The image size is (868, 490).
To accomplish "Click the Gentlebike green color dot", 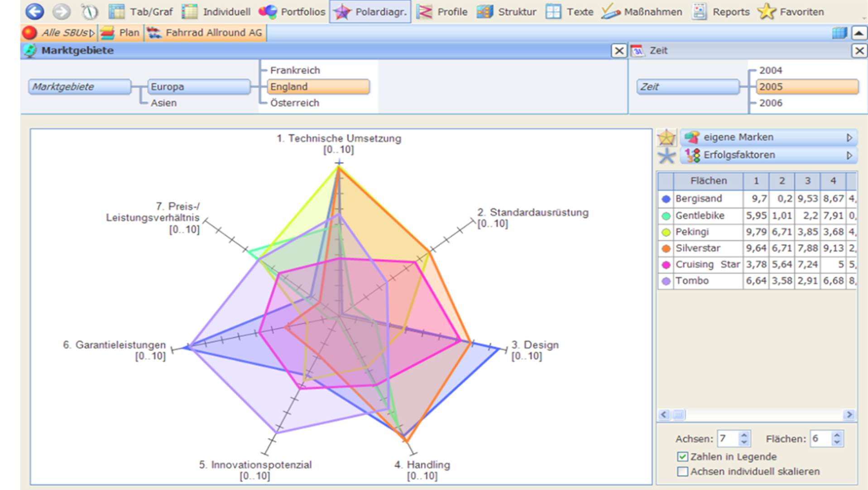I will coord(666,216).
